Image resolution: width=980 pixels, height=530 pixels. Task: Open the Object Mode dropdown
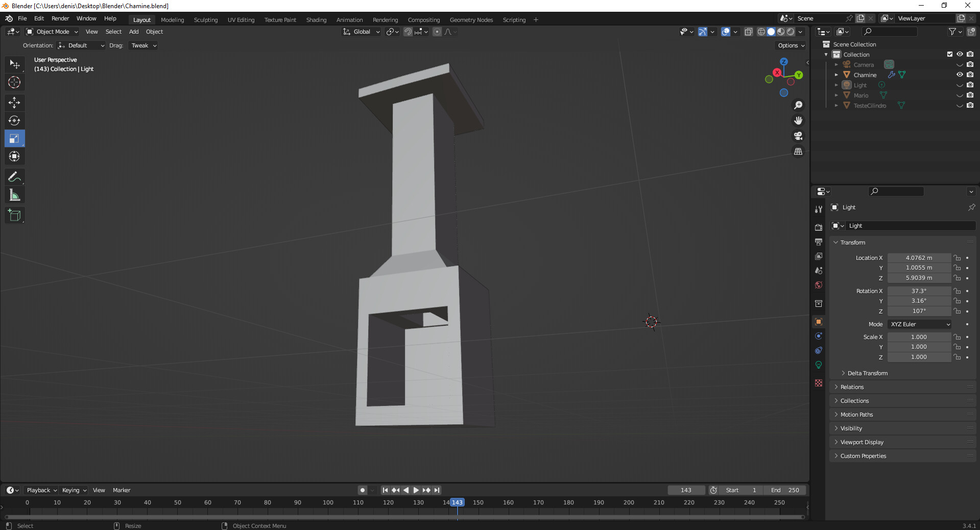tap(52, 32)
